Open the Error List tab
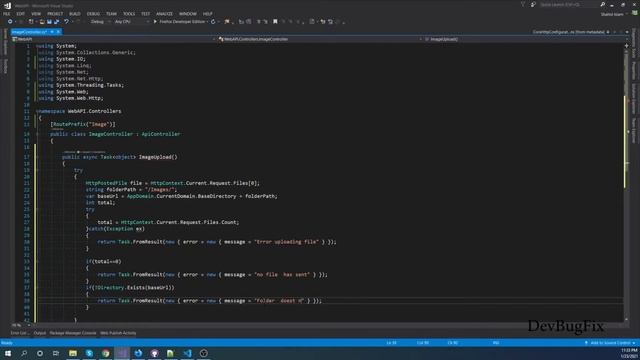The height and width of the screenshot is (360, 640). click(20, 333)
